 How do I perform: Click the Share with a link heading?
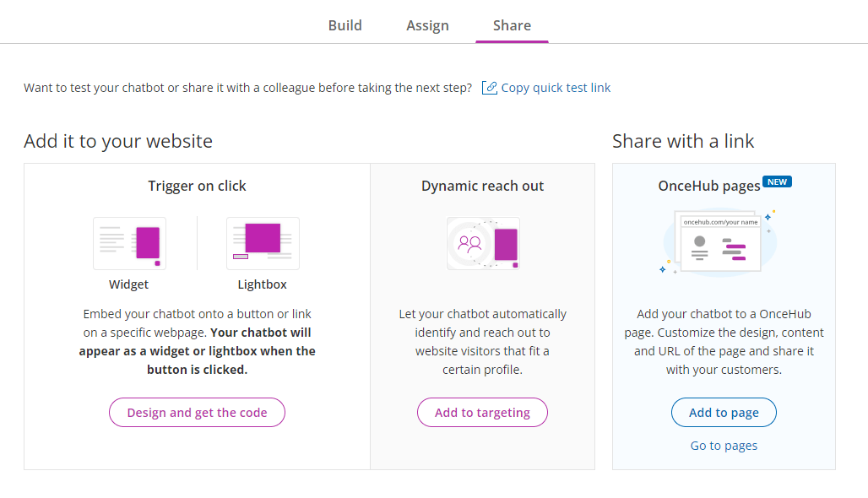[683, 141]
